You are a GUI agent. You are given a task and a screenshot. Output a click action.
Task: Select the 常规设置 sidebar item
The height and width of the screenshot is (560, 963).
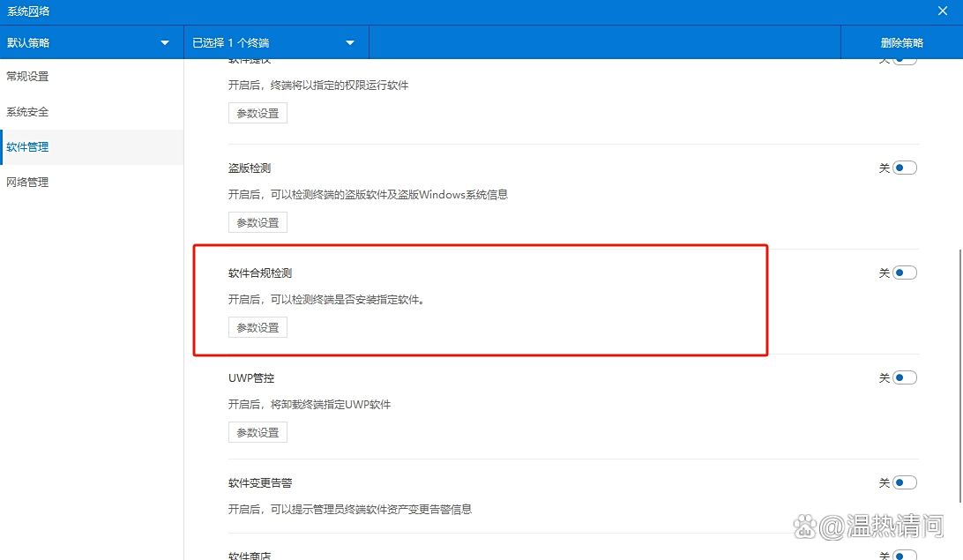point(28,77)
